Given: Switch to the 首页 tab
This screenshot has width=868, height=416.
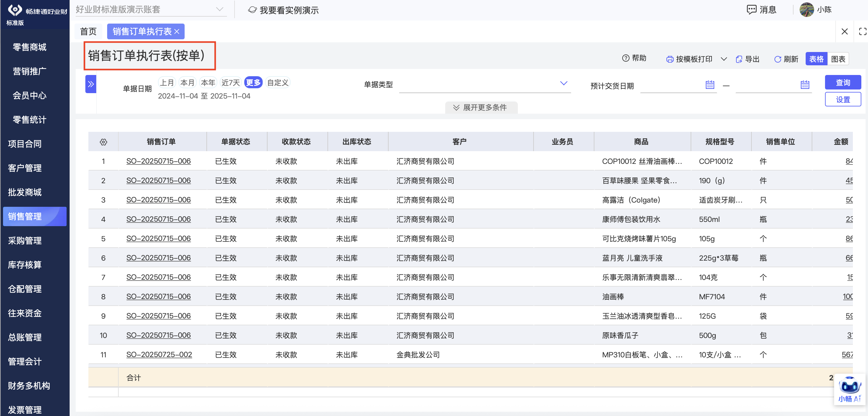Looking at the screenshot, I should click(88, 32).
